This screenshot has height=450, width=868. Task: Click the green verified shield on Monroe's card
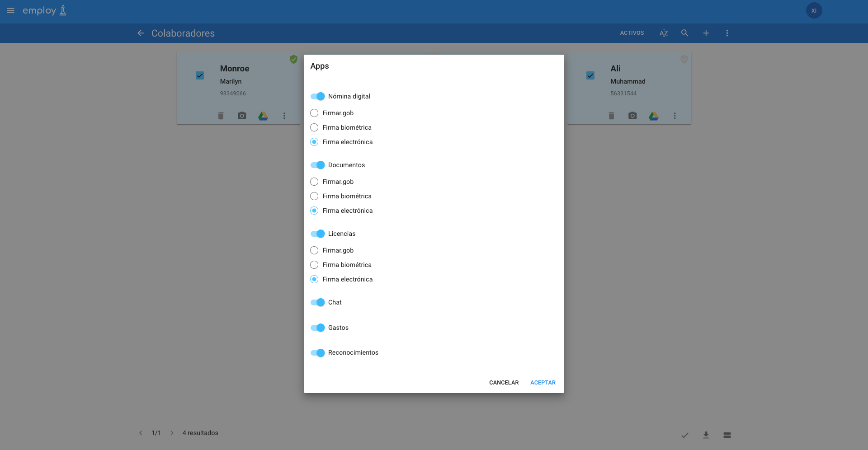293,59
